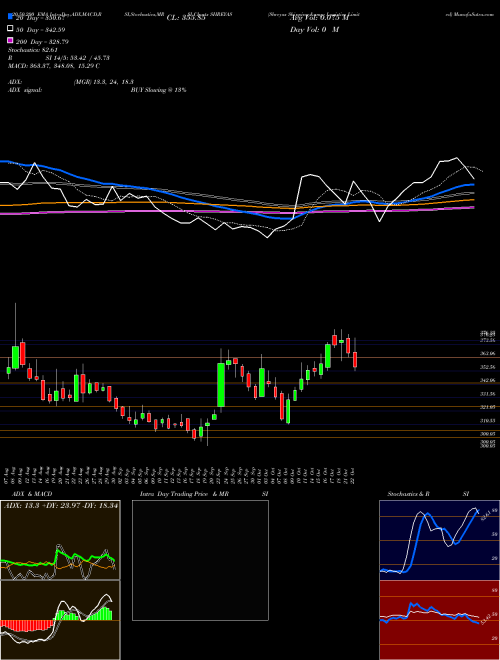This screenshot has width=500, height=660.
Task: Click the 'BUY Slowing @ 13%' ADX signal text
Action: (158, 90)
